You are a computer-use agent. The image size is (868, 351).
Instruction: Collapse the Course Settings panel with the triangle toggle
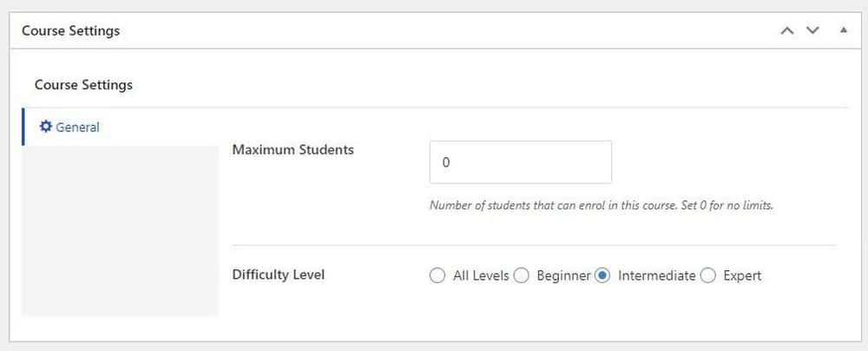point(843,30)
